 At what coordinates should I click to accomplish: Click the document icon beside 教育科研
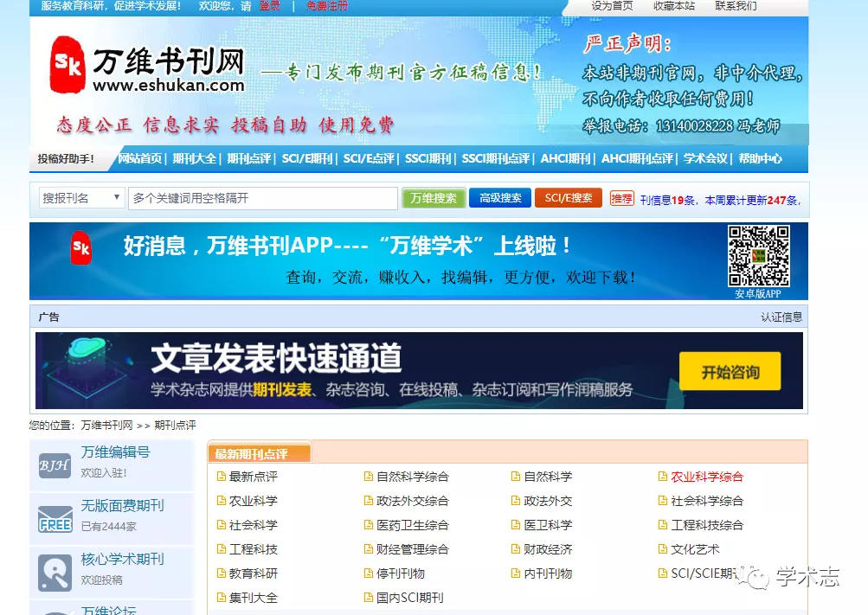point(222,573)
